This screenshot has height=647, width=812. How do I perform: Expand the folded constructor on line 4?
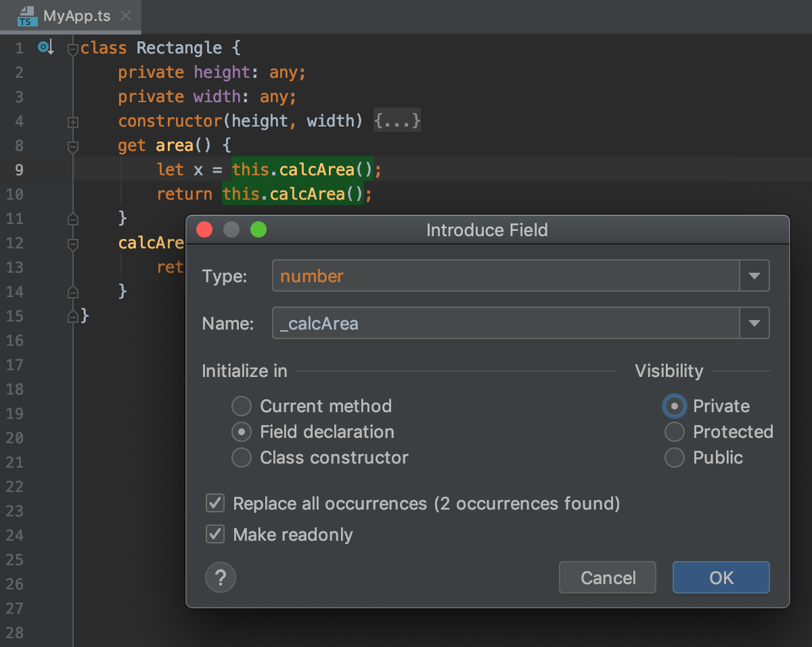73,122
